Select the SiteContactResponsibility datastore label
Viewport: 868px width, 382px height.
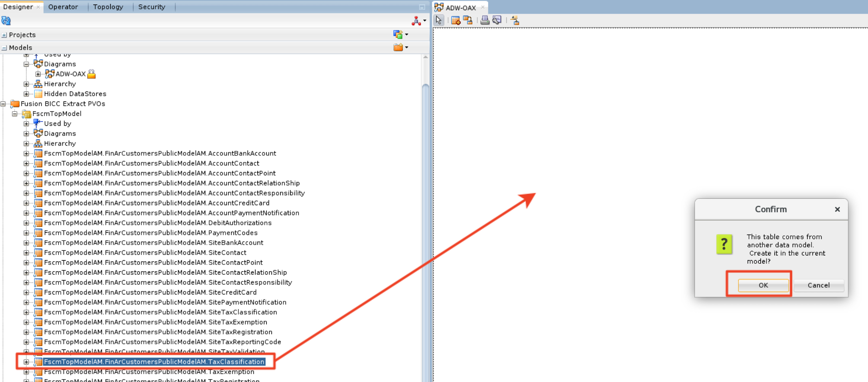(168, 283)
